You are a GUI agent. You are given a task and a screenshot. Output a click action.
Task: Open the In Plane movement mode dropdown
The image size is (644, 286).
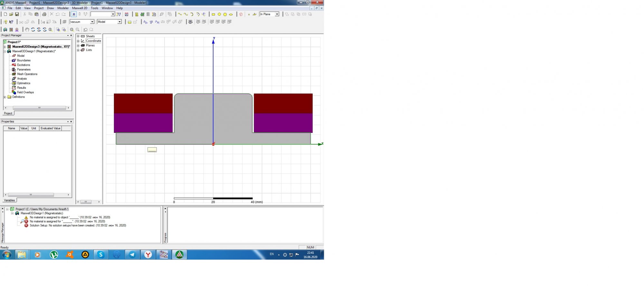277,14
